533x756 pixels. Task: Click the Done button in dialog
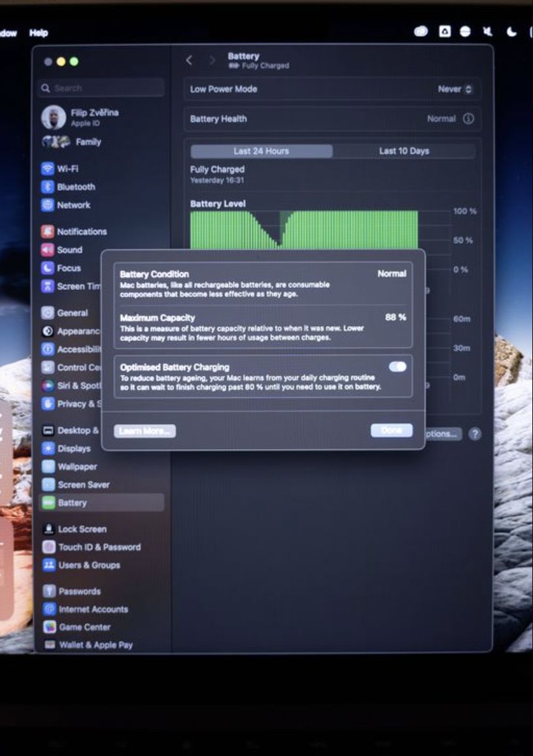tap(391, 430)
